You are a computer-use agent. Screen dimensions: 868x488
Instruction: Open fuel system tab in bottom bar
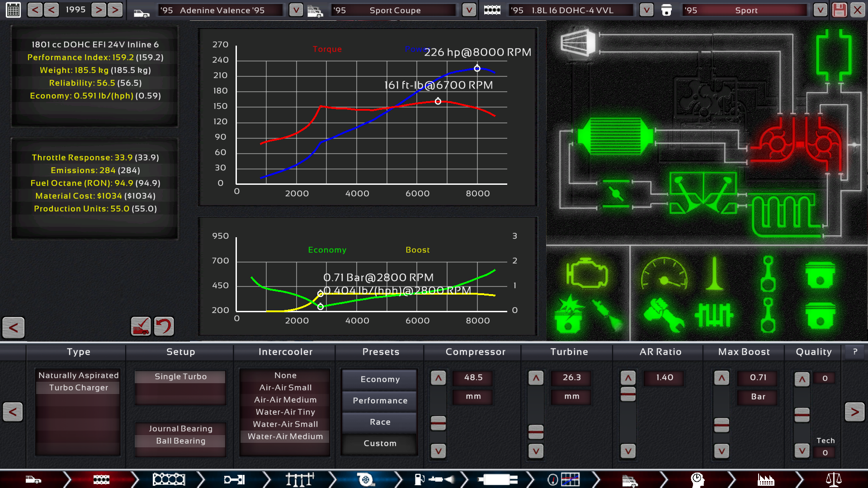(x=433, y=479)
